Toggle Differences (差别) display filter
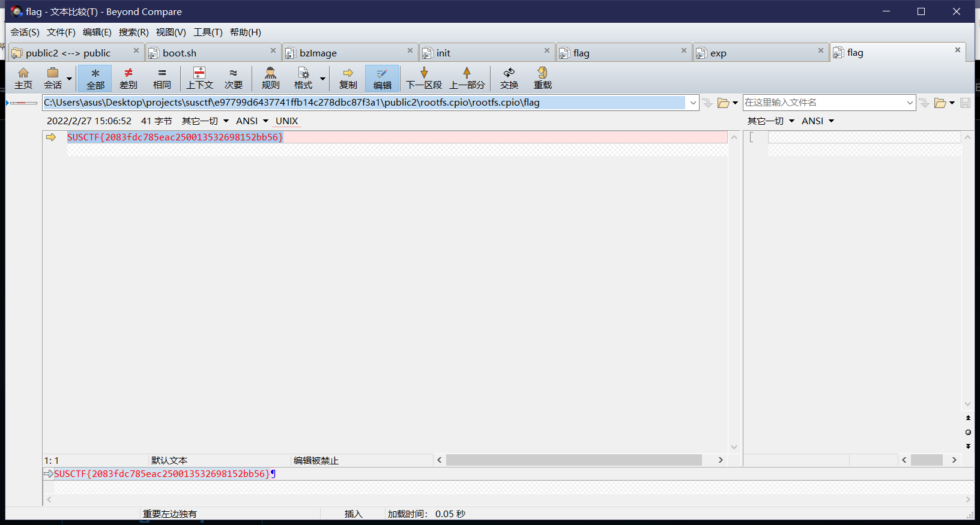The width and height of the screenshot is (980, 525). (128, 78)
